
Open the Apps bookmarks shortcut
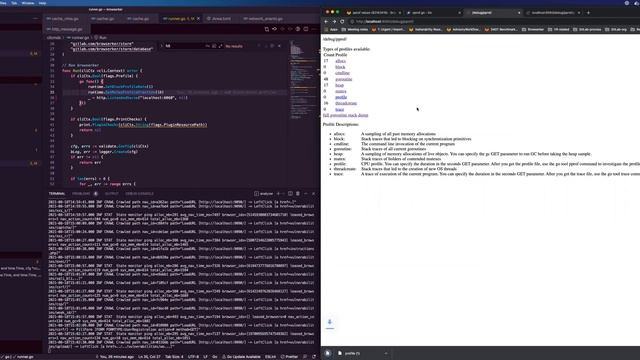point(331,29)
